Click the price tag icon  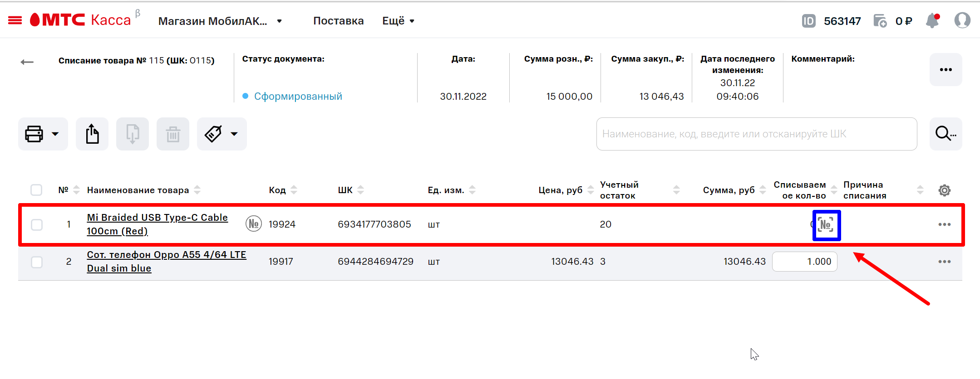coord(213,134)
